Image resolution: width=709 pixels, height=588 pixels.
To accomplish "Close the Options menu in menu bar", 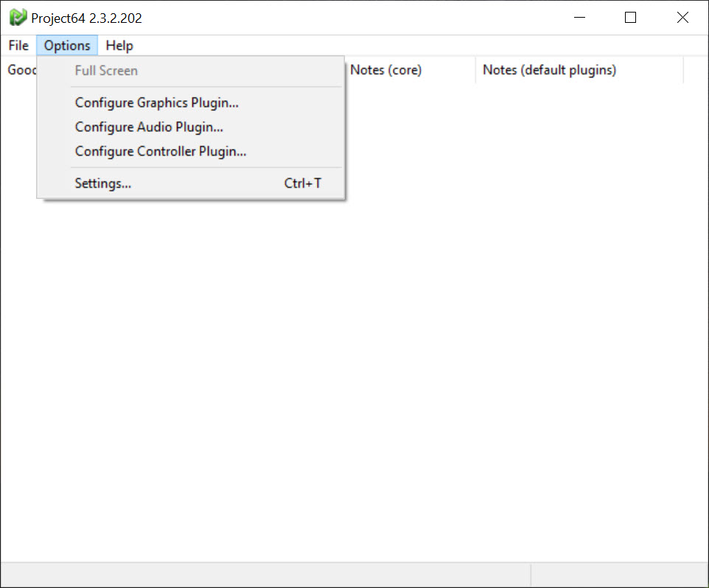I will tap(67, 46).
